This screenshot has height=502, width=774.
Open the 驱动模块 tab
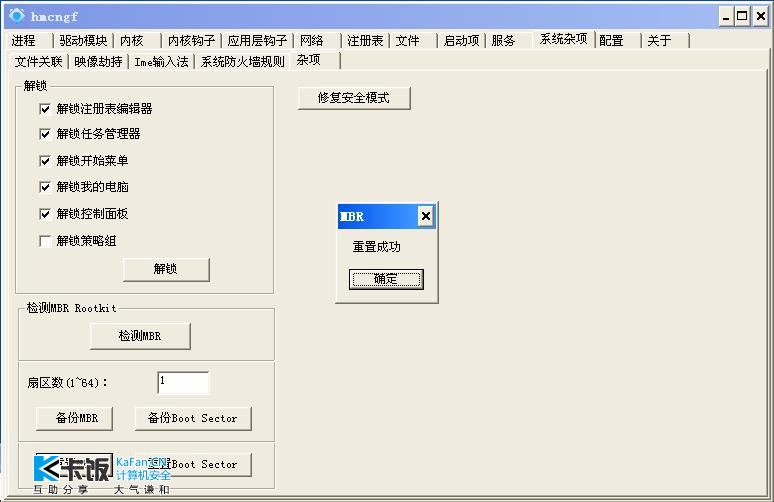82,41
